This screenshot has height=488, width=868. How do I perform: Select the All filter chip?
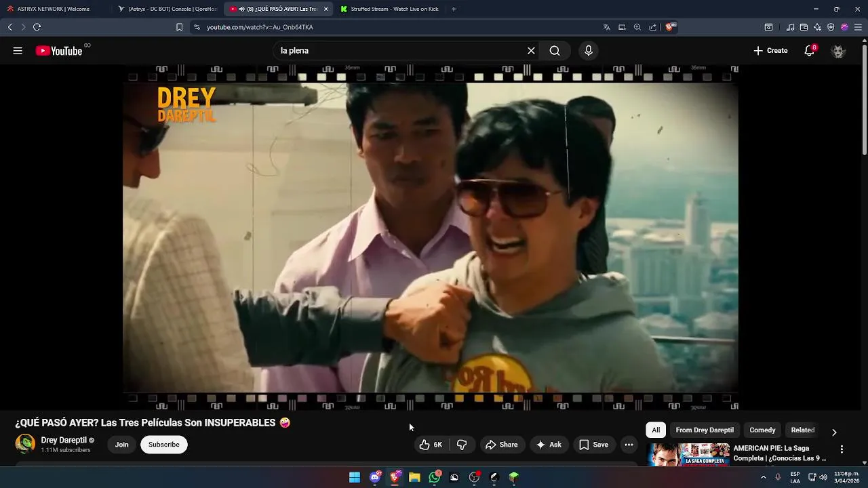click(656, 430)
